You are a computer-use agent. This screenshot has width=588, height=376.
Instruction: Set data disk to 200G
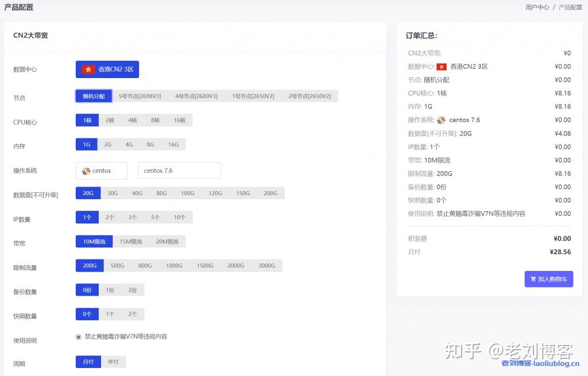point(270,193)
